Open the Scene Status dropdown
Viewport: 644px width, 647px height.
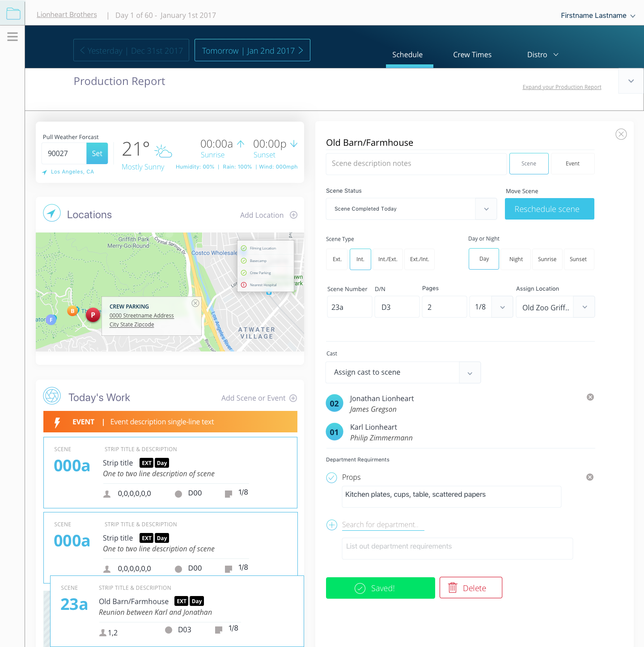click(486, 209)
